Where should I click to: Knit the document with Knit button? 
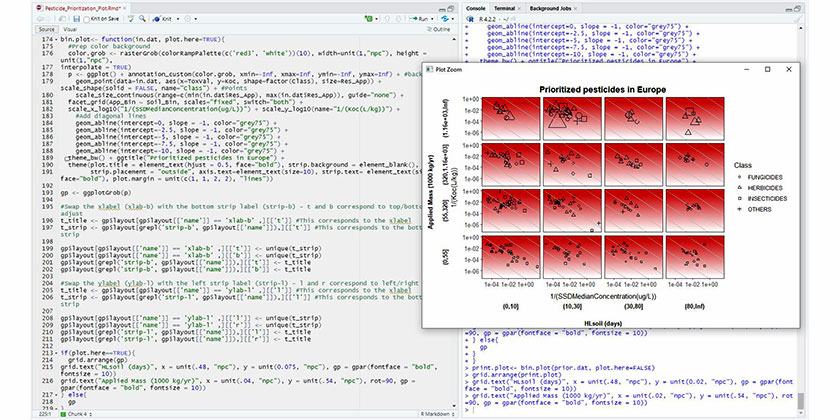(x=162, y=19)
